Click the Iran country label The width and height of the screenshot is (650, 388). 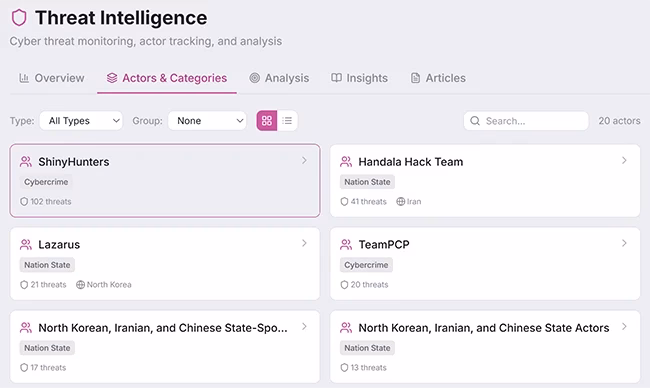414,201
